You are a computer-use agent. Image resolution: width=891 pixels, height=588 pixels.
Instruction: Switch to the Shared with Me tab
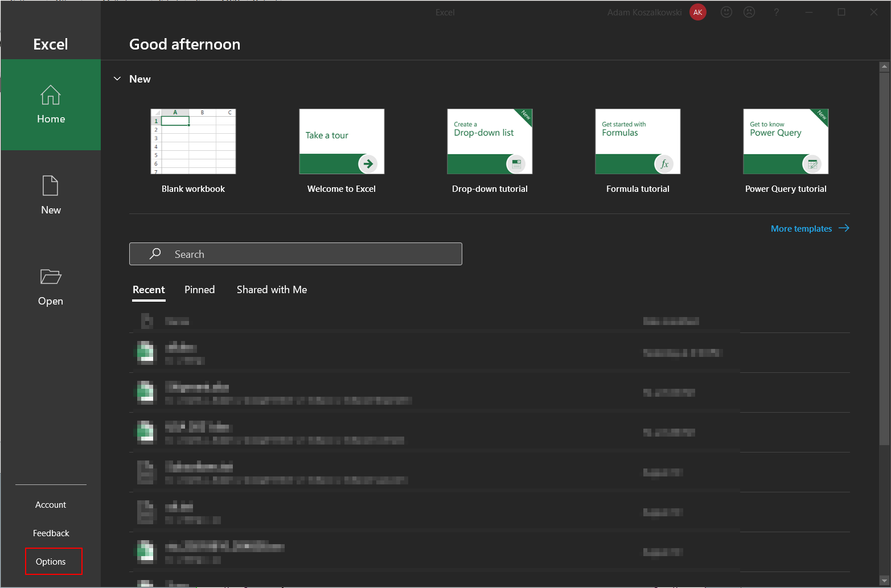(272, 290)
